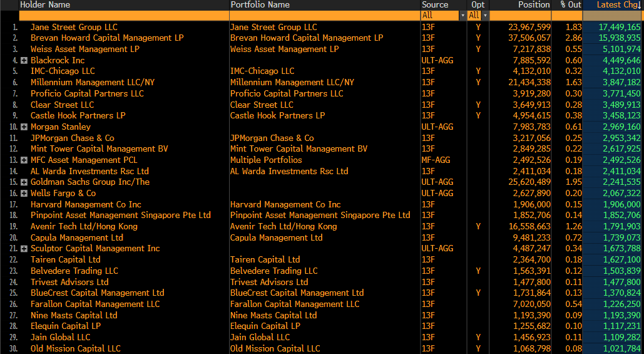
Task: Select Nine Masts Capital Ltd holder
Action: pyautogui.click(x=74, y=315)
